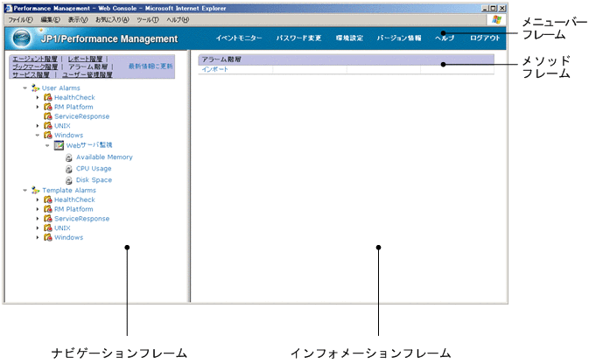
Task: Expand HealthCheck under Template Alarms
Action: [x=37, y=199]
